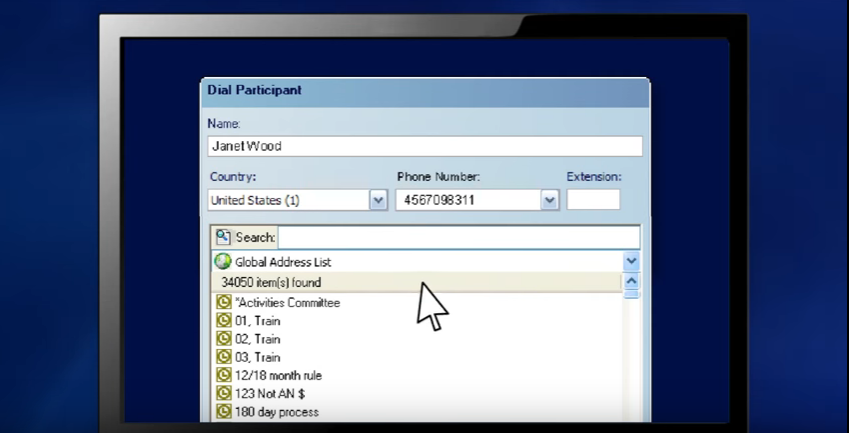The width and height of the screenshot is (849, 433).
Task: Click the icon beside *Activities Committee
Action: (224, 302)
